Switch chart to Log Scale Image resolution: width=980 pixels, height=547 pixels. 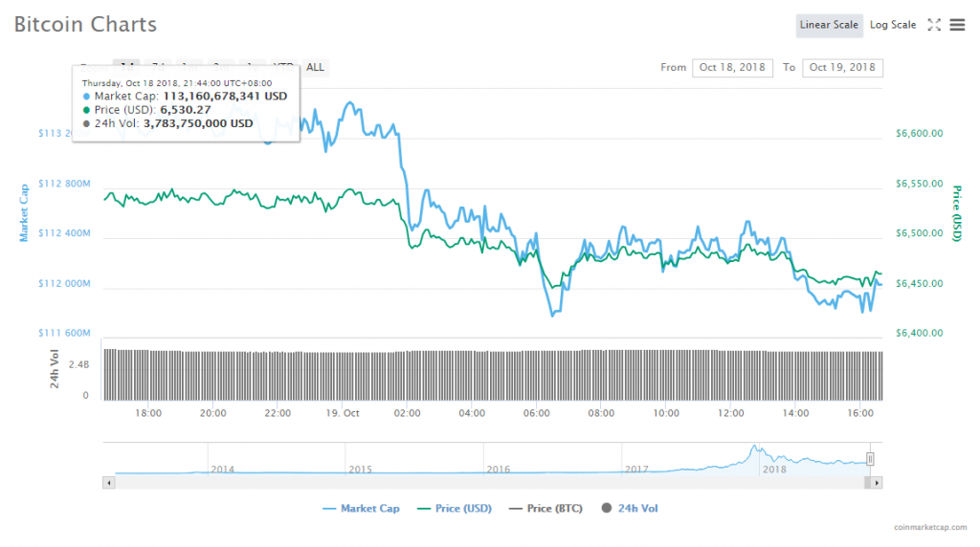tap(892, 25)
